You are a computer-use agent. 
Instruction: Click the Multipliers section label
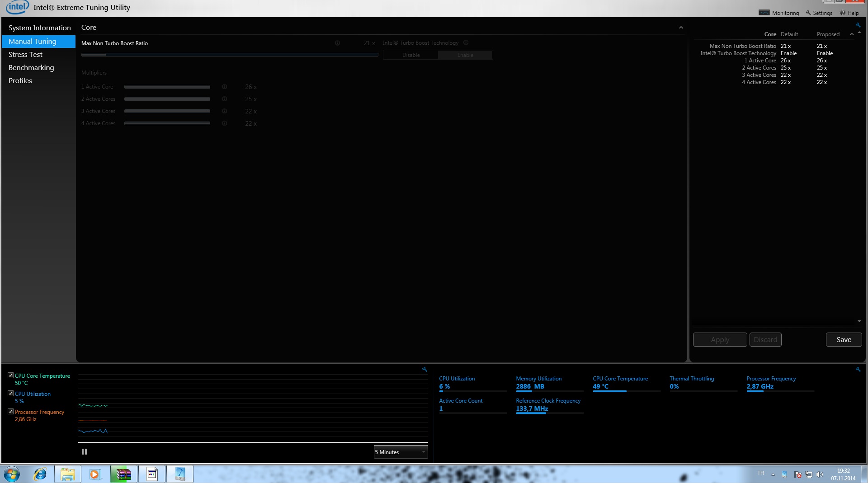94,73
